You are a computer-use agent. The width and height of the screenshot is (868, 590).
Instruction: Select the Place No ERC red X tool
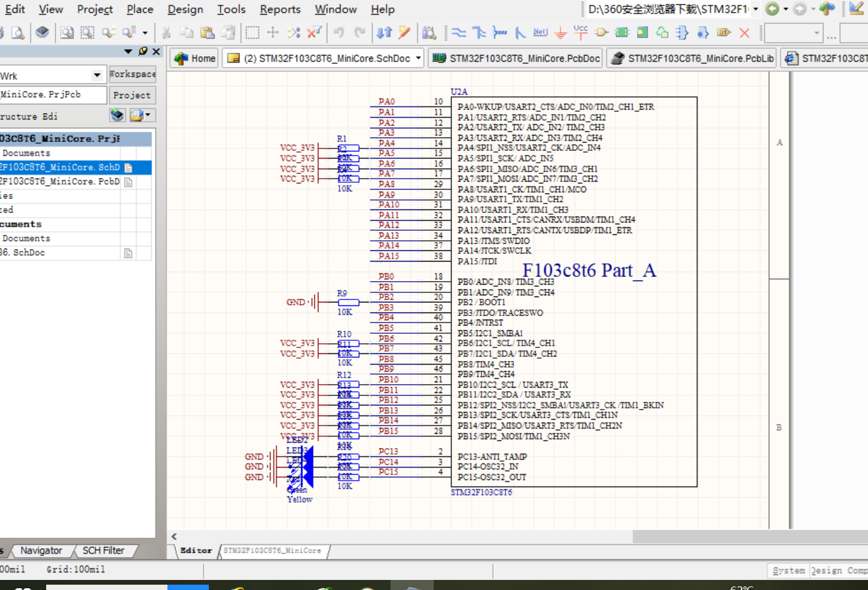pyautogui.click(x=744, y=33)
